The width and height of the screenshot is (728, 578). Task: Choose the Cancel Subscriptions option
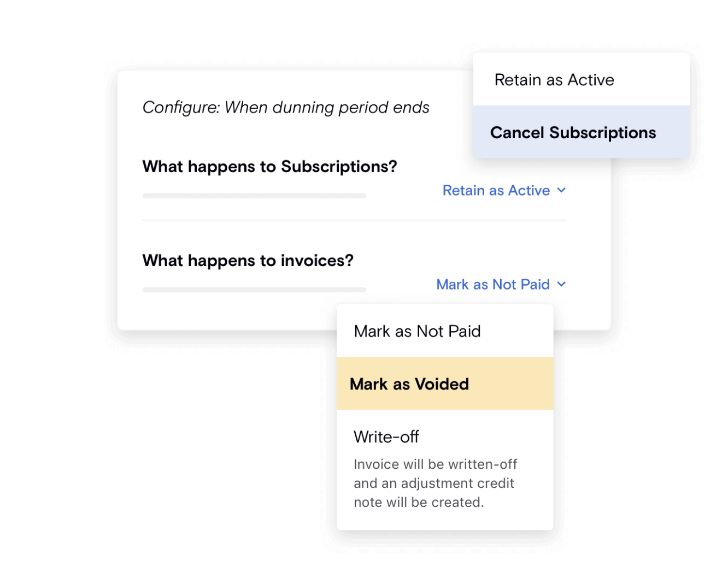click(x=573, y=133)
